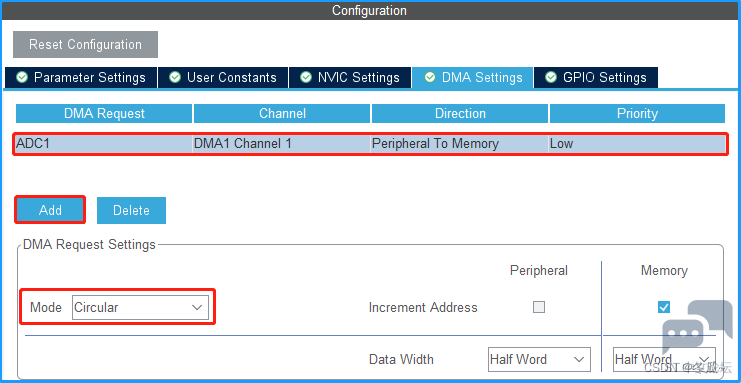This screenshot has width=741, height=383.
Task: Go to the NVIC Settings tab
Action: (x=350, y=78)
